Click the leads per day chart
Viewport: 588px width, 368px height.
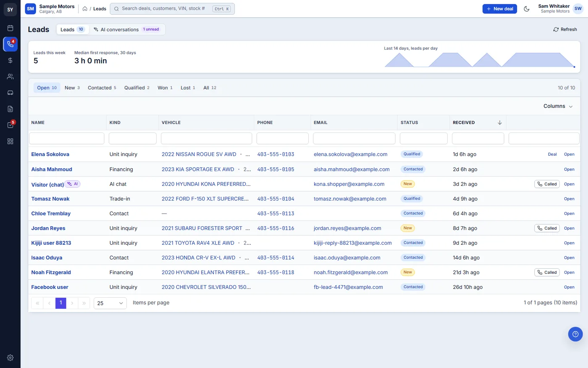[x=480, y=60]
